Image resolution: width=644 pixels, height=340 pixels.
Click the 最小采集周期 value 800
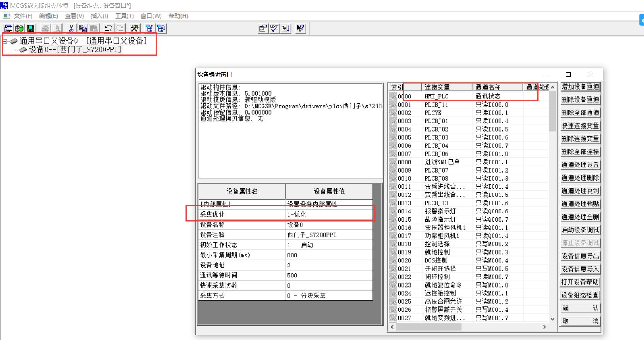[329, 255]
